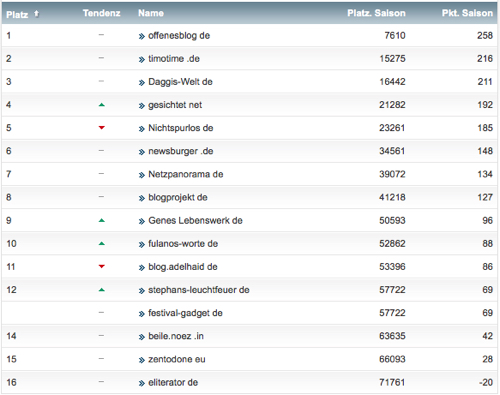The height and width of the screenshot is (395, 500).
Task: Click double-chevron icon before Nichtspurlos de
Action: pyautogui.click(x=142, y=129)
